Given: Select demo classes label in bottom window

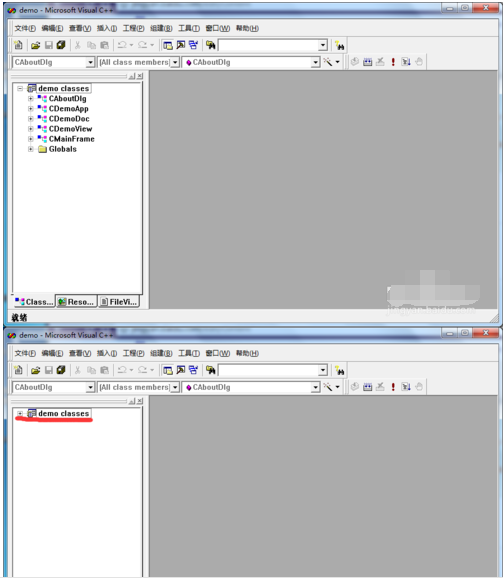Looking at the screenshot, I should pos(63,414).
